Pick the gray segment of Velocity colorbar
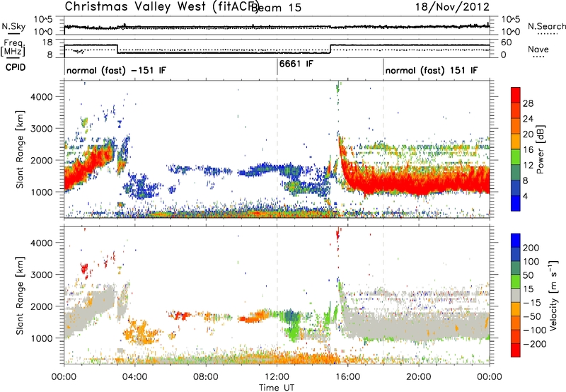 point(516,295)
